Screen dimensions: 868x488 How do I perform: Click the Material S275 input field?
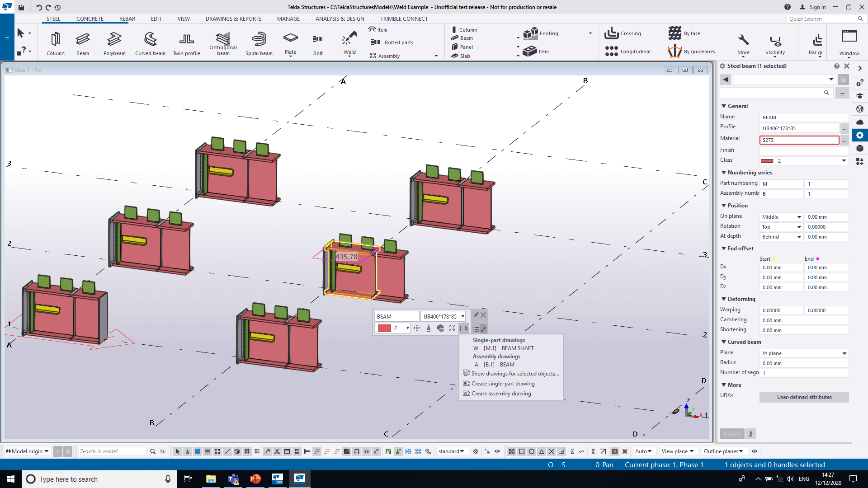(x=799, y=140)
